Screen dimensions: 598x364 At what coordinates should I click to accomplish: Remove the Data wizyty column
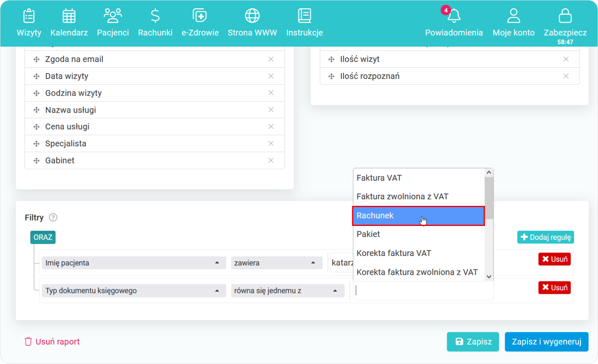(x=271, y=76)
